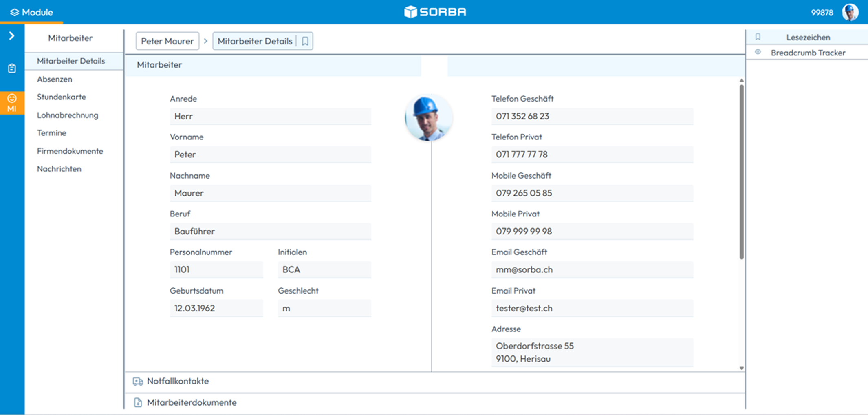Click the Lesezeichen bookmark icon
This screenshot has height=415, width=868.
coord(758,37)
